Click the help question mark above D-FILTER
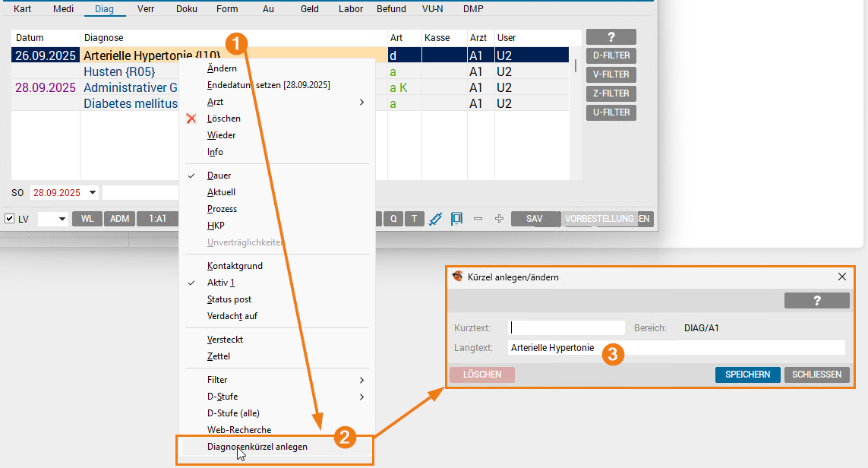 [x=611, y=37]
